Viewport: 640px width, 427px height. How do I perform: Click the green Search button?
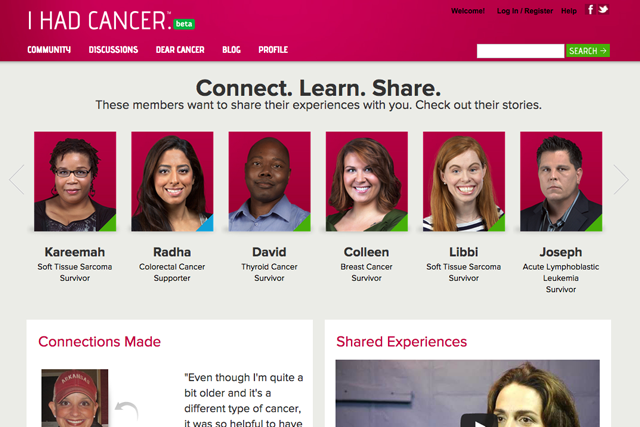[588, 51]
